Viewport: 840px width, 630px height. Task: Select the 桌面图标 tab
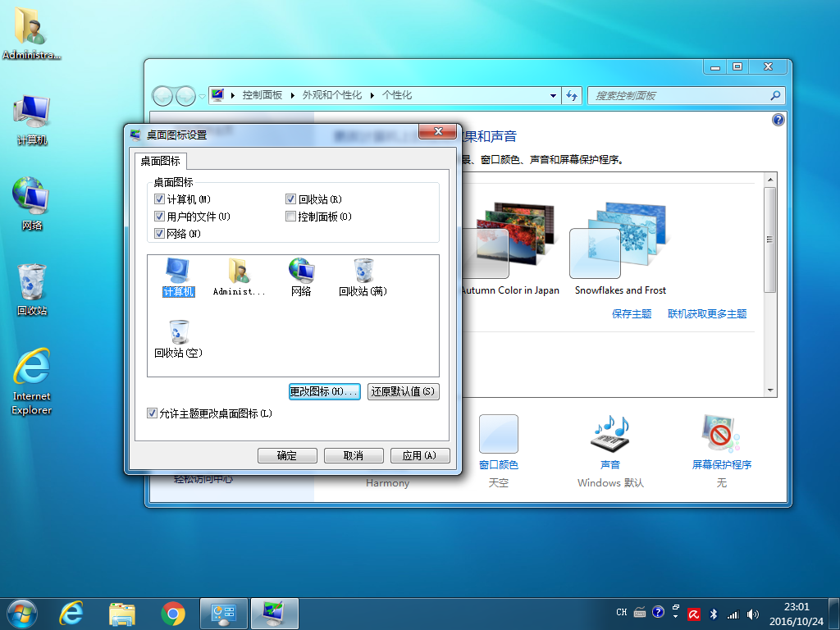click(x=160, y=161)
